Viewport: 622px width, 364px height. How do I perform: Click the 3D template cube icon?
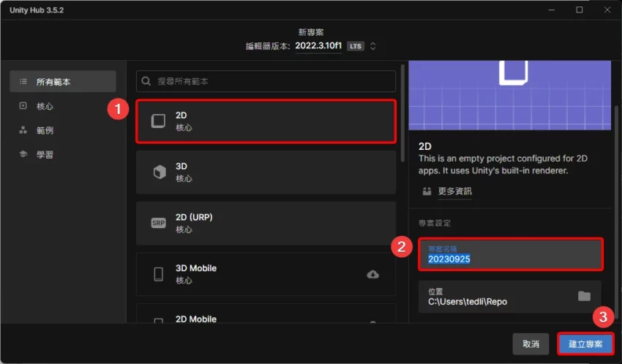[x=158, y=172]
